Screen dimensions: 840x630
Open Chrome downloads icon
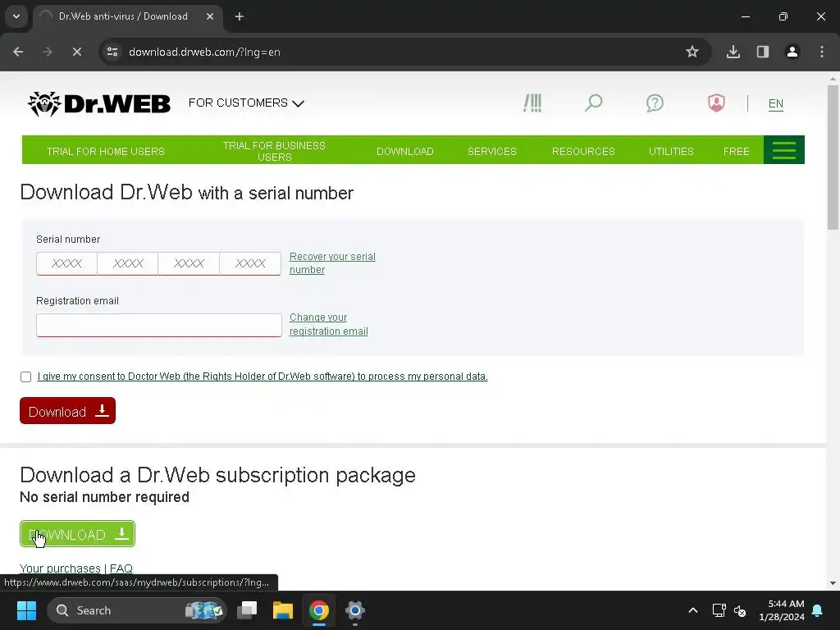[x=733, y=52]
